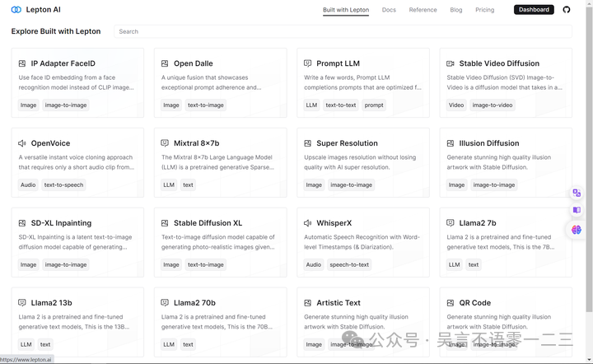The height and width of the screenshot is (364, 593).
Task: Open the IP Adapter FaceID card title
Action: (x=63, y=63)
